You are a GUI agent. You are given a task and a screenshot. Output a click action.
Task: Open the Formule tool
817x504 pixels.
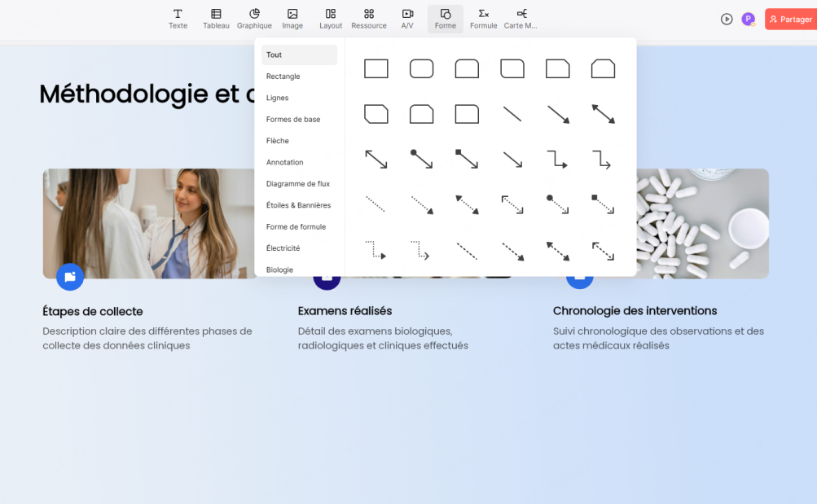[x=483, y=19]
